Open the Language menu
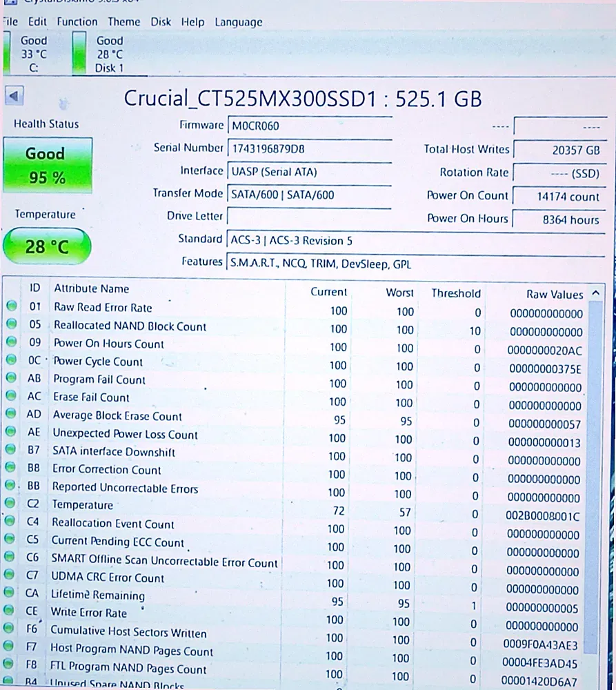616x690 pixels. (x=239, y=23)
